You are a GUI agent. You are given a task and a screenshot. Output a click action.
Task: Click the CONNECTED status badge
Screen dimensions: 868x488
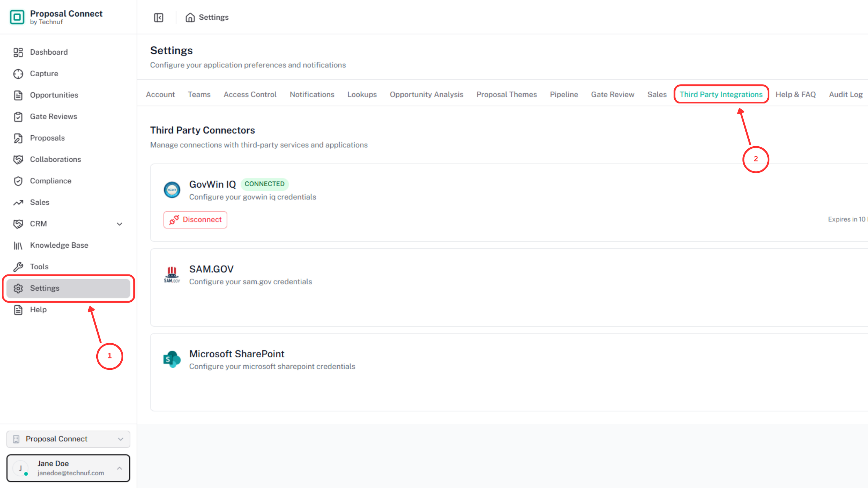click(264, 184)
